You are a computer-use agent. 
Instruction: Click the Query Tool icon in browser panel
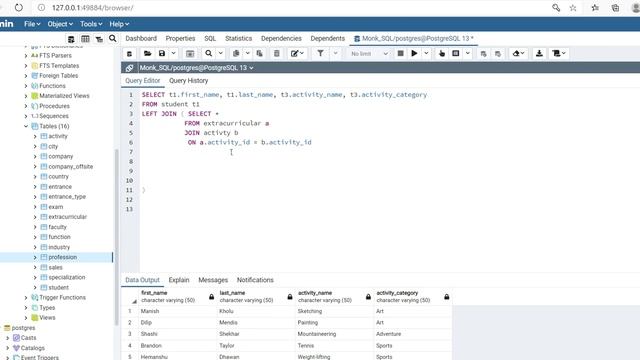pos(71,39)
